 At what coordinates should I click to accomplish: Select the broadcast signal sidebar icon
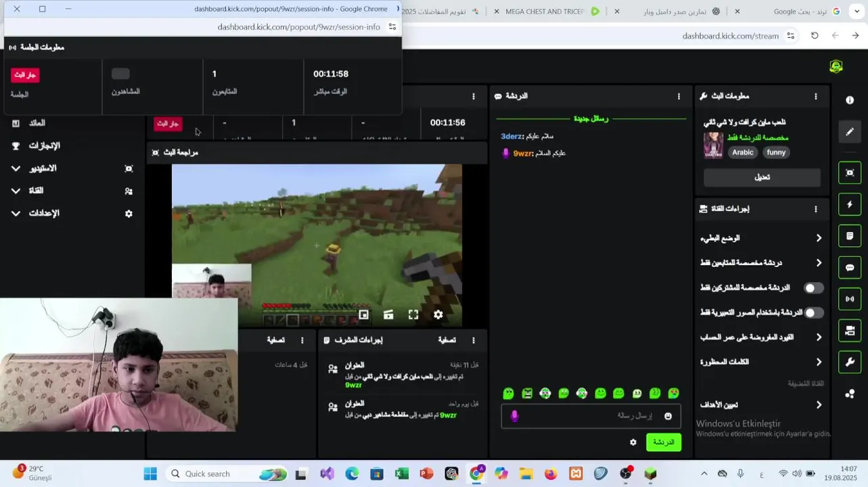pos(850,299)
